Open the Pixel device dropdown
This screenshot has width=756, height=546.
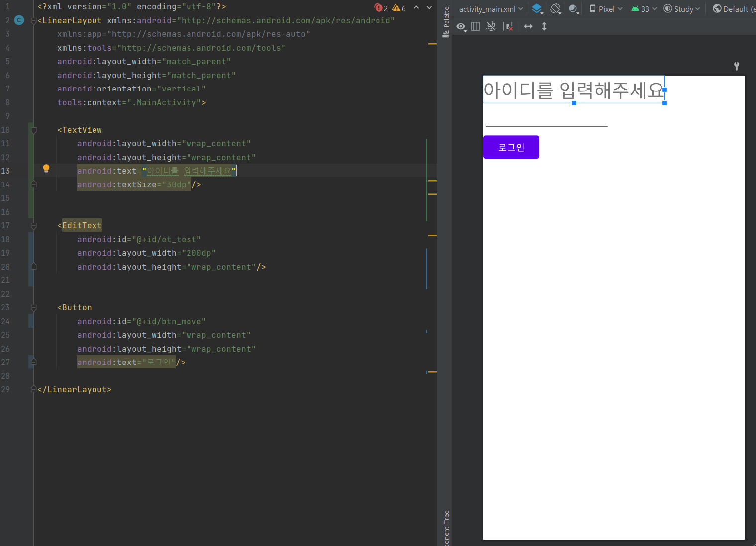pos(606,9)
